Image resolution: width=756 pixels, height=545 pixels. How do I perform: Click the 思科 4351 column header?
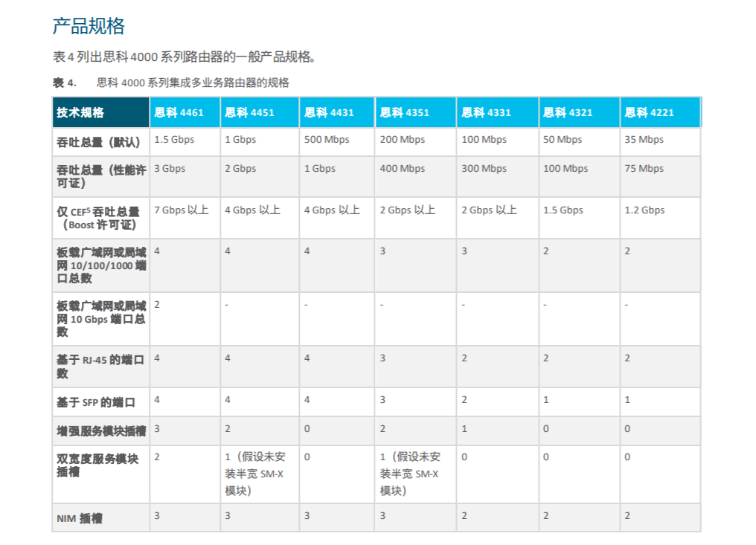416,112
